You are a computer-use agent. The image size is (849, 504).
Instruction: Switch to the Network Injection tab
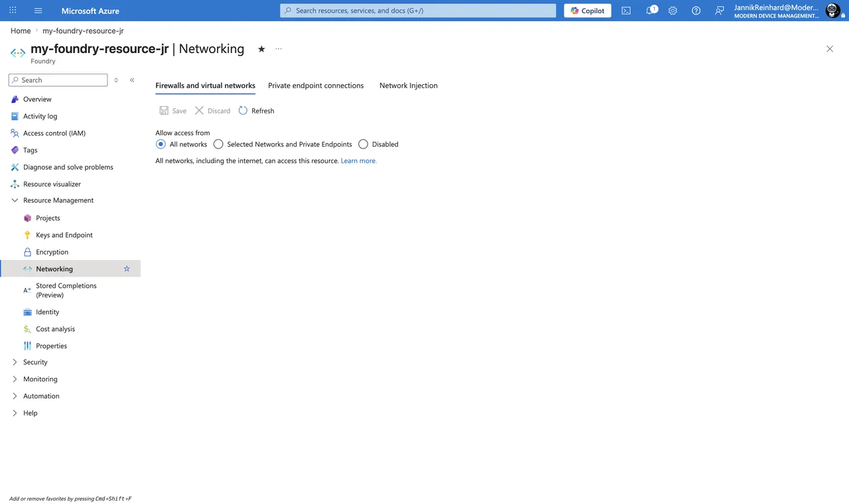coord(409,86)
